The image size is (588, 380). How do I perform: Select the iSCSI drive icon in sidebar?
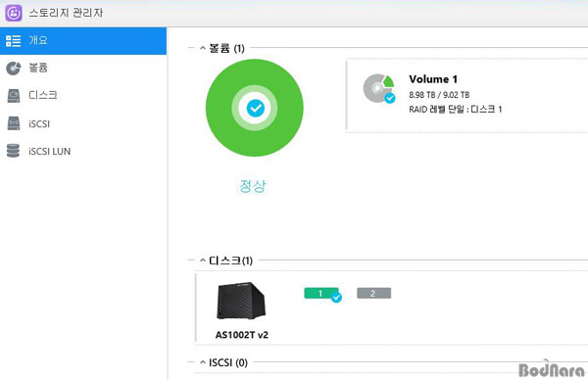pyautogui.click(x=14, y=123)
